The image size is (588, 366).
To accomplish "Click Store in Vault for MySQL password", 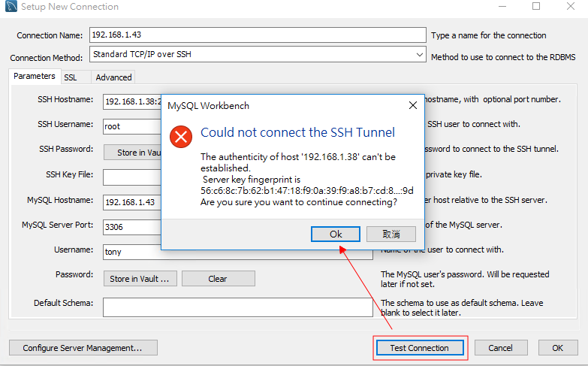I will point(140,279).
